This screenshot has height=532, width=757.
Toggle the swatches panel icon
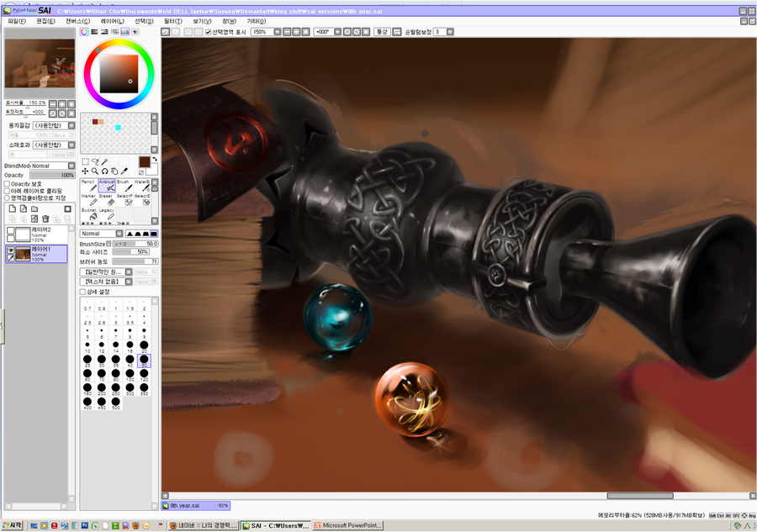(x=124, y=32)
